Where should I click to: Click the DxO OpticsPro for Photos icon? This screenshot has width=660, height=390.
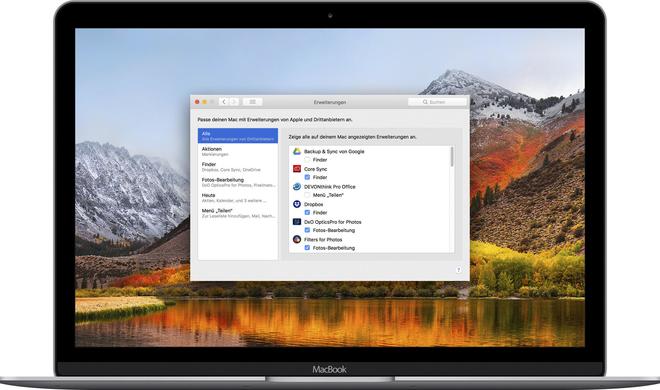(297, 222)
